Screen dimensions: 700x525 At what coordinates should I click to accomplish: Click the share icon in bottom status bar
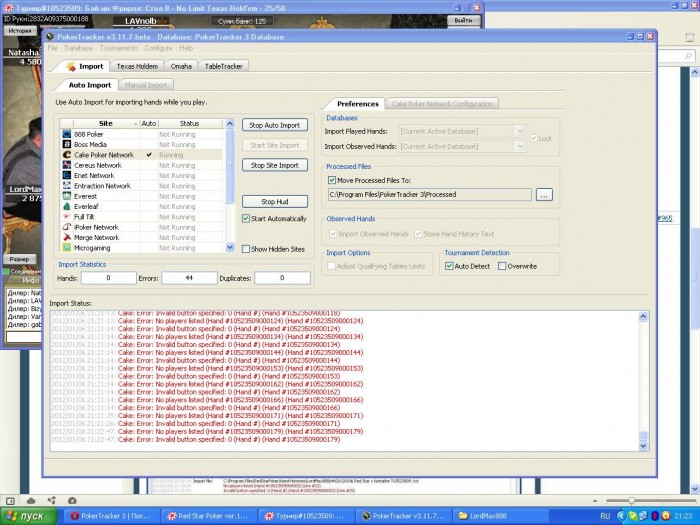52,500
